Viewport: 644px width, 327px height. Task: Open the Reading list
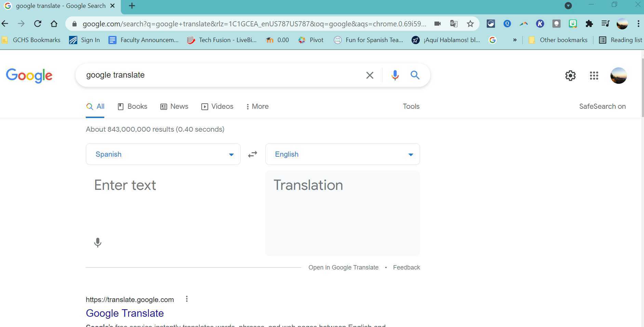(x=621, y=40)
